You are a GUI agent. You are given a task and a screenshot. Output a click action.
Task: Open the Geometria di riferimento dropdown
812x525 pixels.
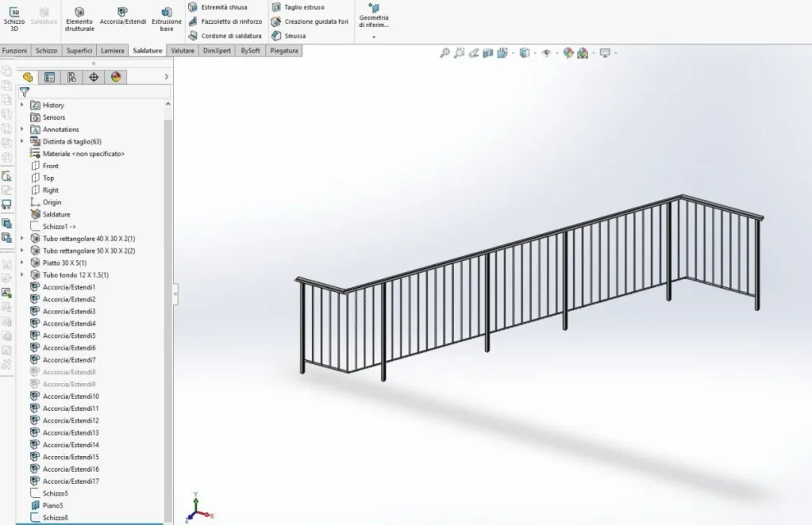[x=374, y=36]
